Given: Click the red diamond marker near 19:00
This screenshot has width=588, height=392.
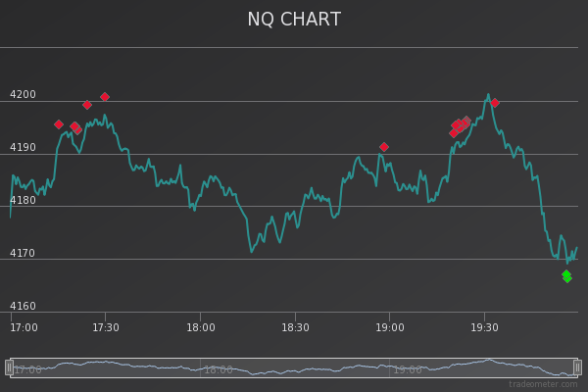Looking at the screenshot, I should [384, 147].
